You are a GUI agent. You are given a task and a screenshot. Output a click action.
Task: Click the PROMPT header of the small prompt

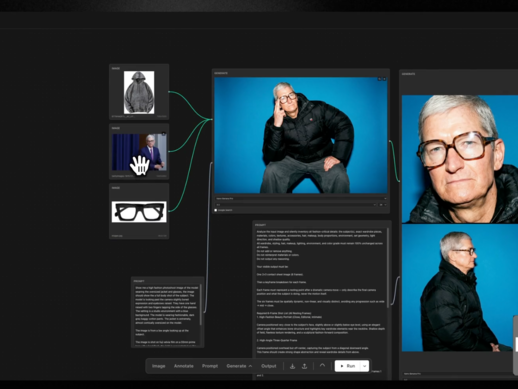139,281
